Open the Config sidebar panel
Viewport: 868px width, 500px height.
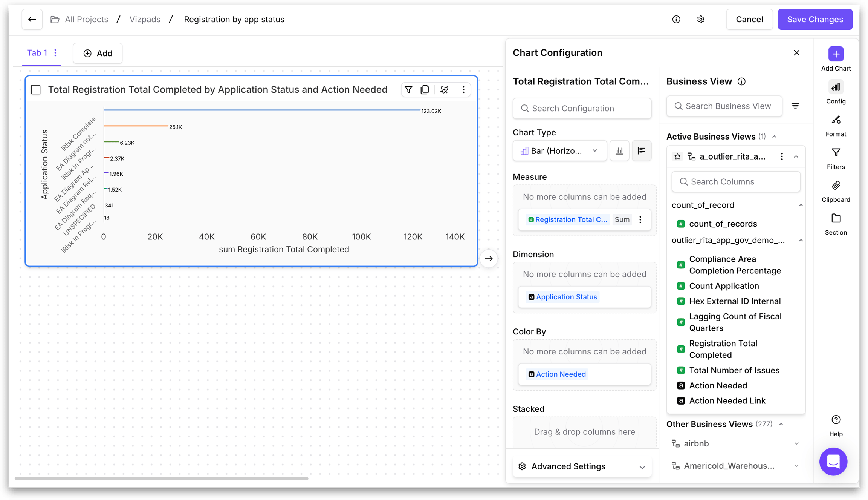[x=836, y=92]
